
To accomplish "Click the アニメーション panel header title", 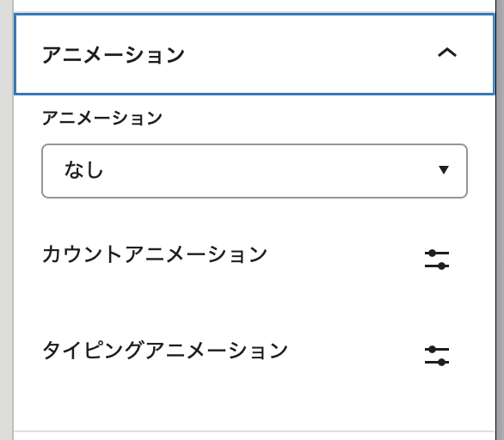I will 114,55.
